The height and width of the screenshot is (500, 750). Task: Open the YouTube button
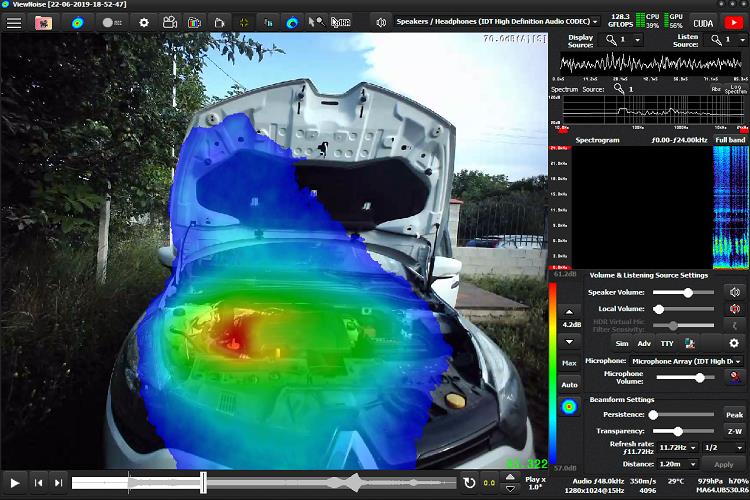click(733, 22)
